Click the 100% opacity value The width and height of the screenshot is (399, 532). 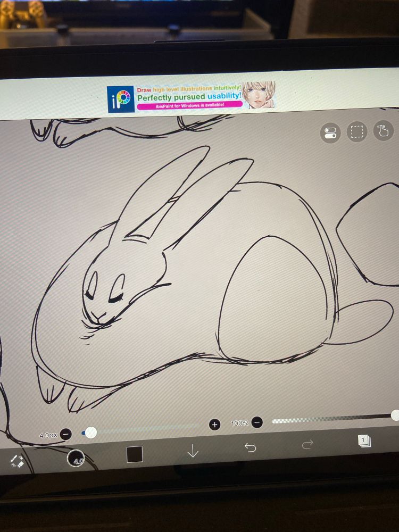click(239, 423)
